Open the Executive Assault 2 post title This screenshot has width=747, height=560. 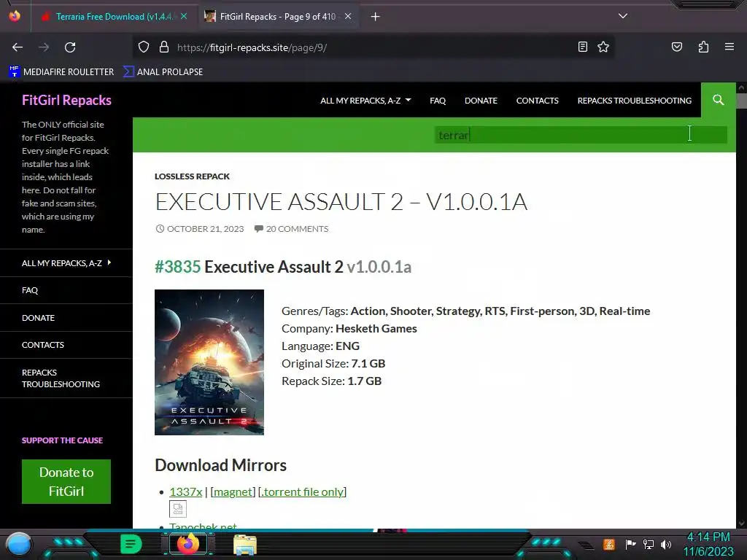tap(341, 201)
